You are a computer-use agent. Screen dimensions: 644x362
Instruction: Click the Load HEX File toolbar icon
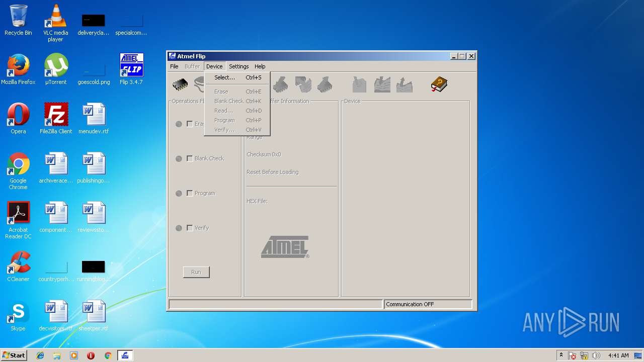[x=382, y=84]
